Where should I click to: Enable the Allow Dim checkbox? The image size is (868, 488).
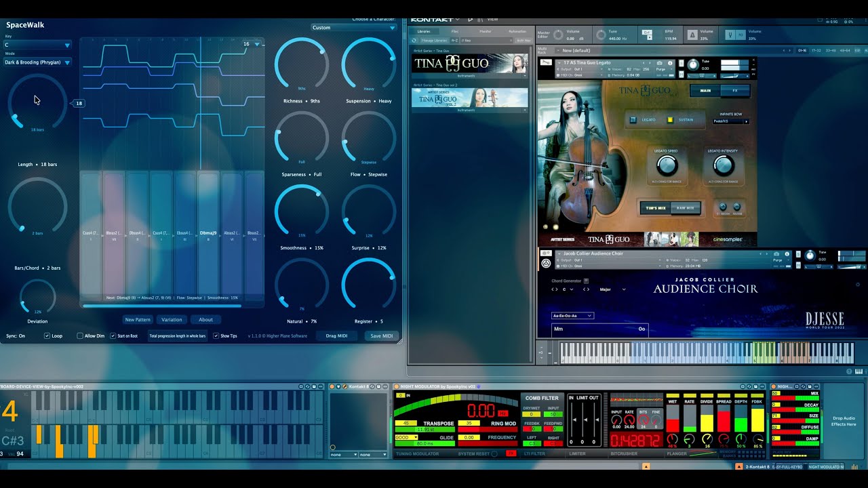coord(80,335)
